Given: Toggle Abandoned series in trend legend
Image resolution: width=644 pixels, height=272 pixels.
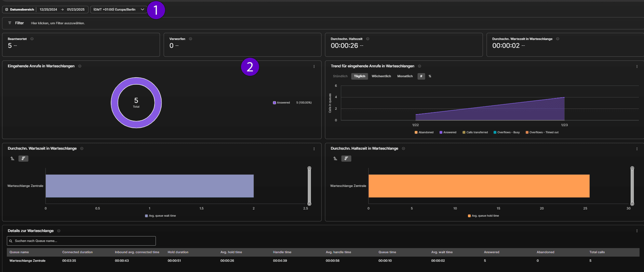Looking at the screenshot, I should pyautogui.click(x=424, y=132).
